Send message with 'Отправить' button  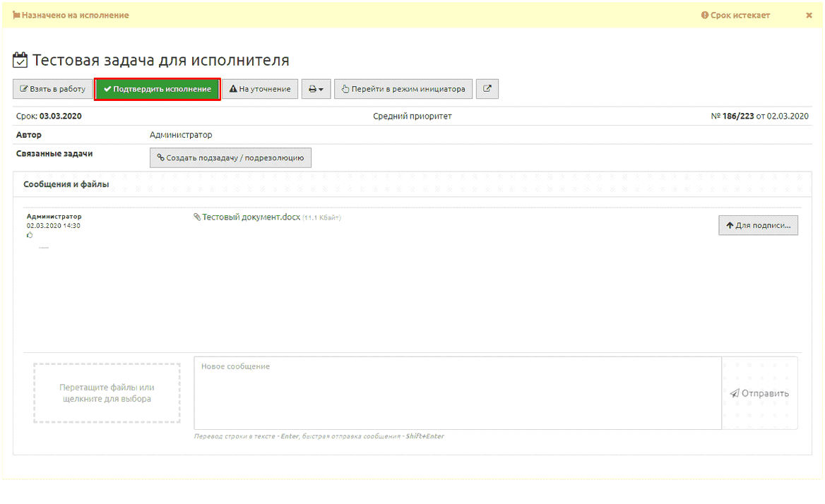tap(759, 393)
